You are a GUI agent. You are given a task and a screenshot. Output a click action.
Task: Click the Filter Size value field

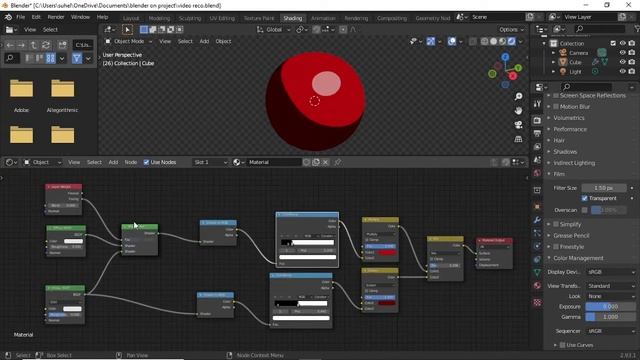pos(604,188)
